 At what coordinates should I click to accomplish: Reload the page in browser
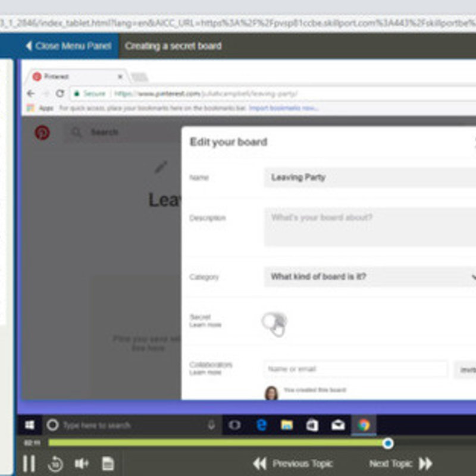point(60,93)
